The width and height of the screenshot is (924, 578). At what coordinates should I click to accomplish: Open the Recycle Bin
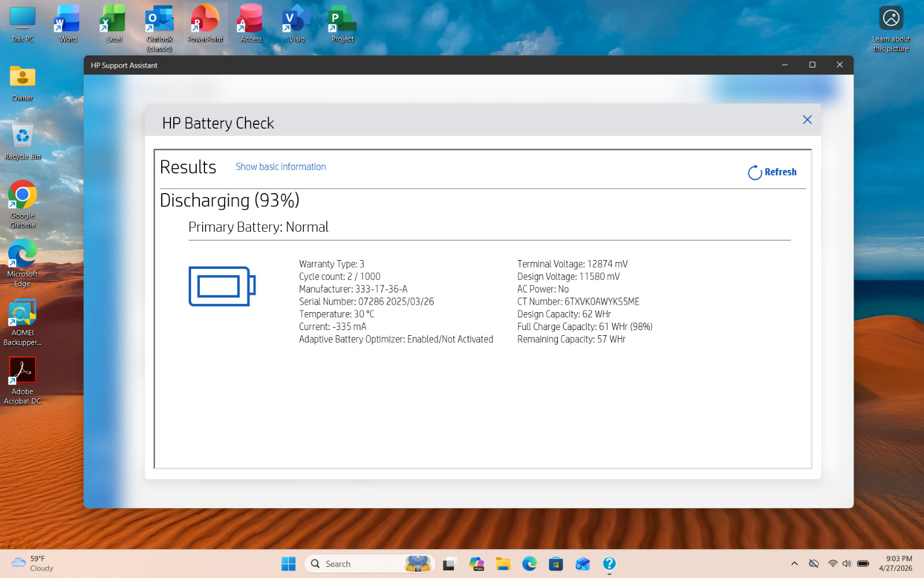(x=23, y=142)
